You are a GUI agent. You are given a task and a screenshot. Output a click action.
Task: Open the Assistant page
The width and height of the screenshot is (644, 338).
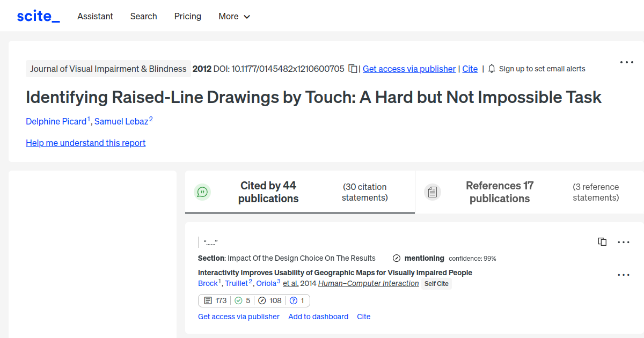point(95,16)
